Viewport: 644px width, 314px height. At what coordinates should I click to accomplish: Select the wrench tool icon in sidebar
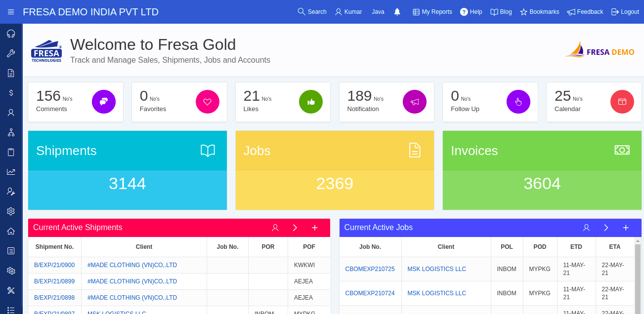[x=10, y=53]
